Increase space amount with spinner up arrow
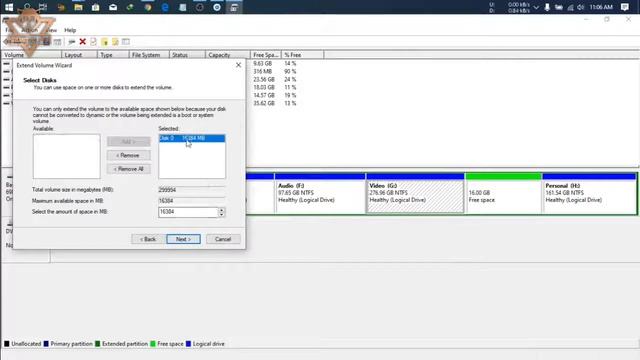Image resolution: width=640 pixels, height=360 pixels. tap(222, 210)
